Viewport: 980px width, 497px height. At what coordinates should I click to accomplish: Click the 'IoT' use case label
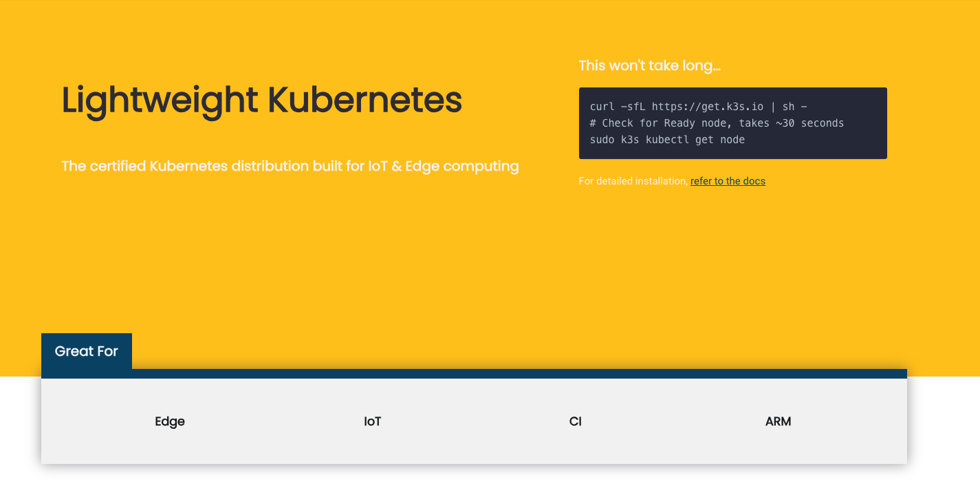373,421
